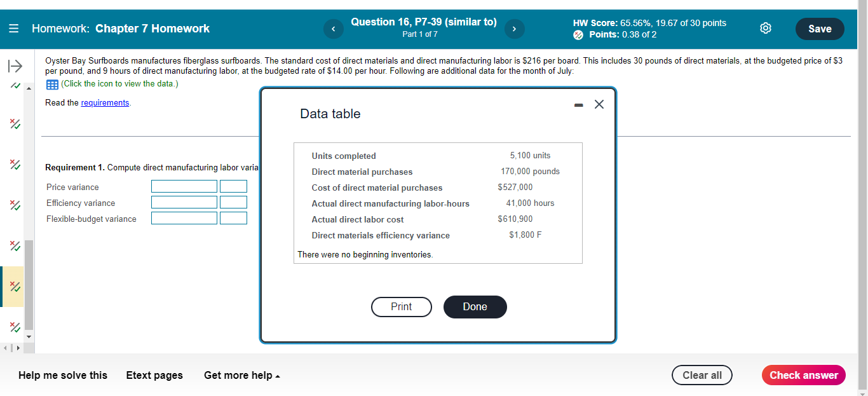Click the Clear all button
This screenshot has width=868, height=396.
tap(702, 375)
